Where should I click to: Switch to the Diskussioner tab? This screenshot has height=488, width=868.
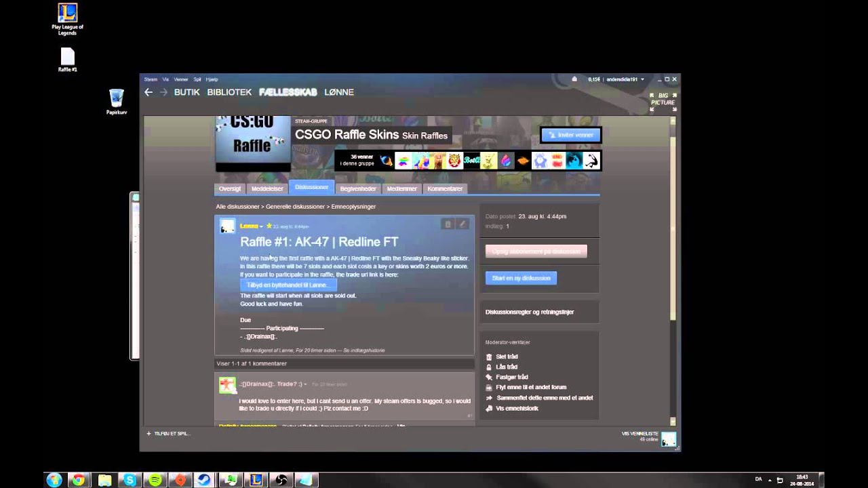(x=312, y=188)
